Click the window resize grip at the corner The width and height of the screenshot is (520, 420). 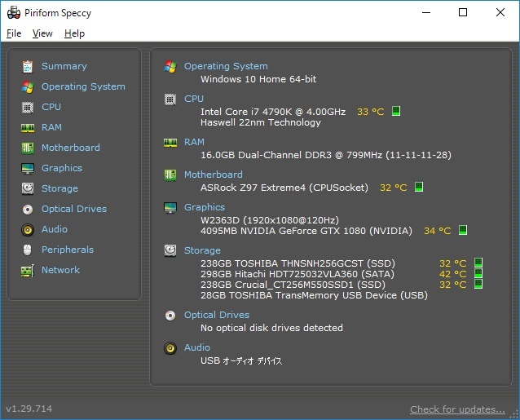coord(514,414)
